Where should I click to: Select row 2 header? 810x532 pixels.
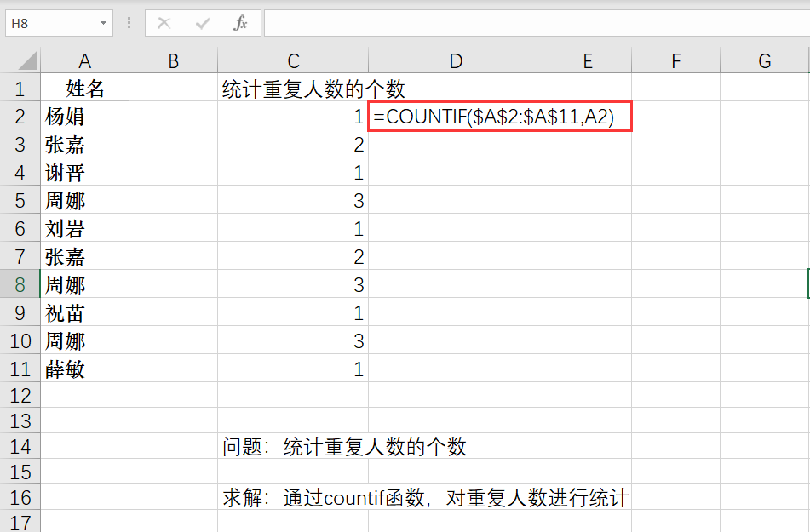tap(20, 117)
